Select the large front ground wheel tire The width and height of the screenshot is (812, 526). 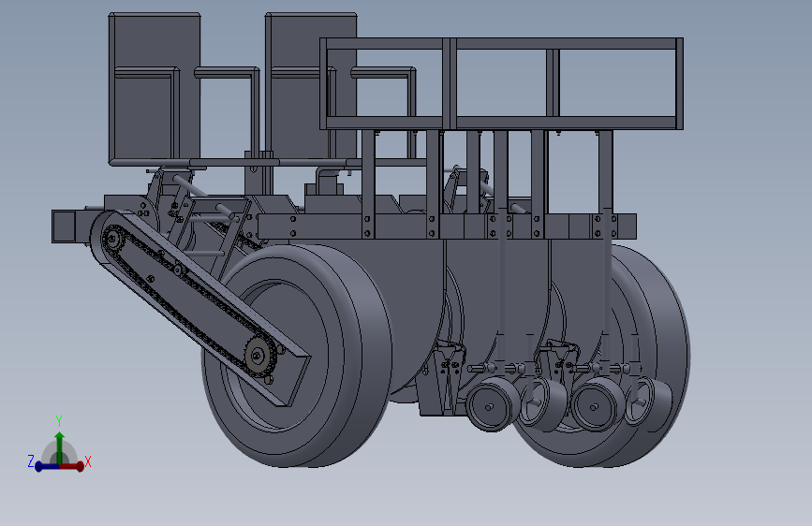click(297, 357)
